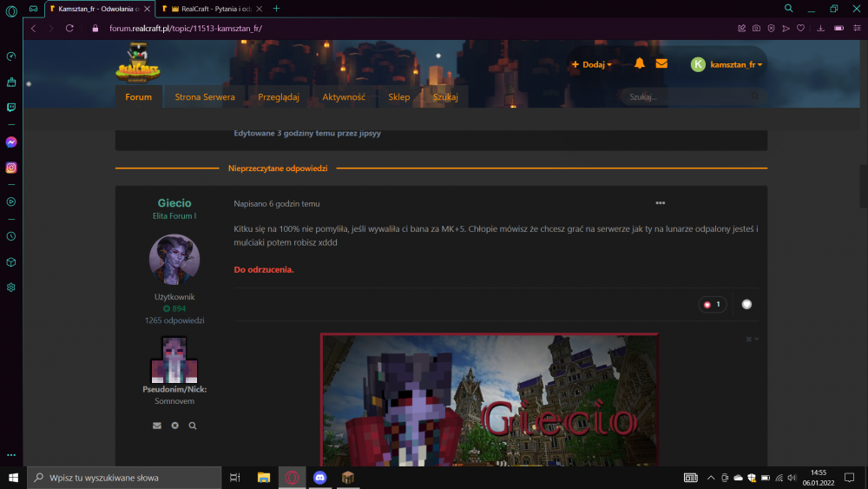Click '1265 odpowiedzi' text

pos(174,320)
